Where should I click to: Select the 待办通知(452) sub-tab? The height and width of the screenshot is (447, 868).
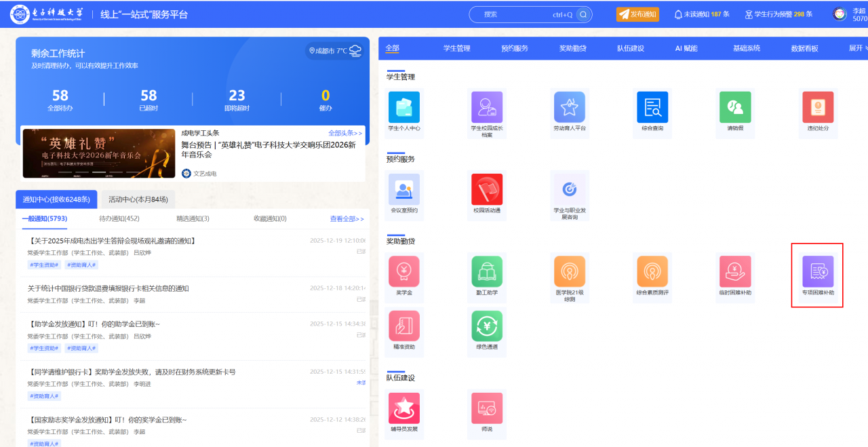[x=119, y=218]
